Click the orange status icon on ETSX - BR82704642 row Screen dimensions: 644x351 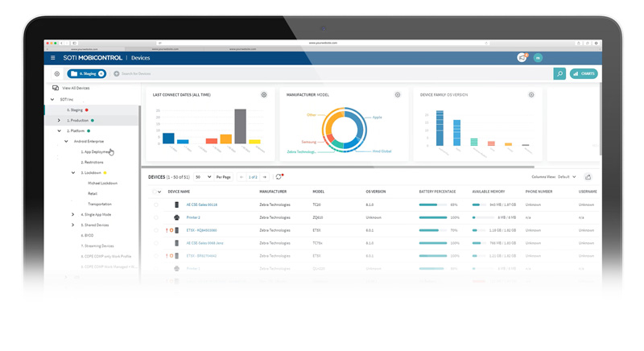pyautogui.click(x=171, y=256)
